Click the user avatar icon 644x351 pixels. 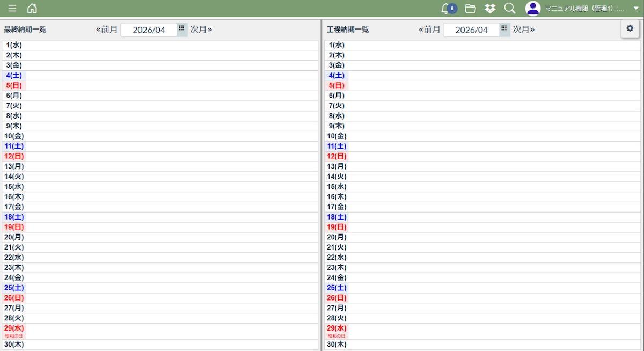(x=533, y=8)
